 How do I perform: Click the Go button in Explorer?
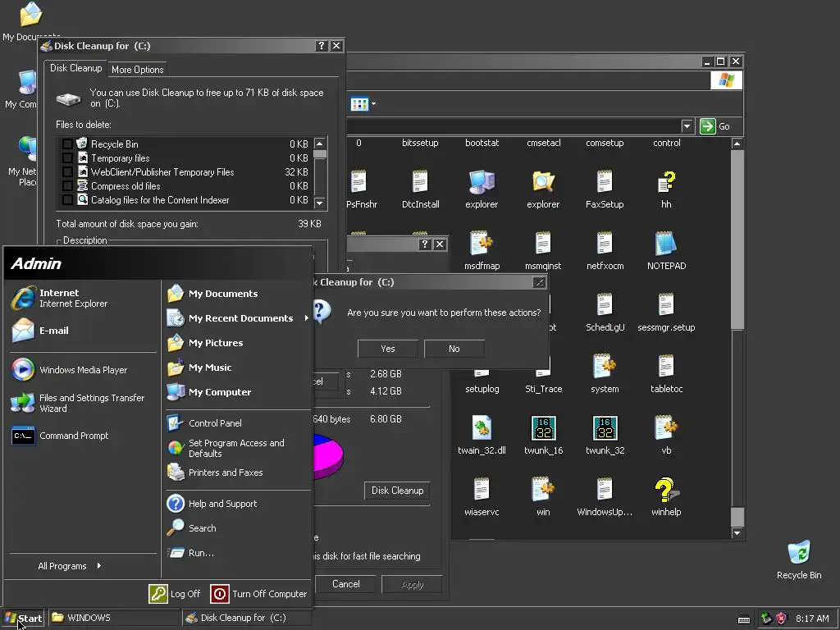coord(715,126)
